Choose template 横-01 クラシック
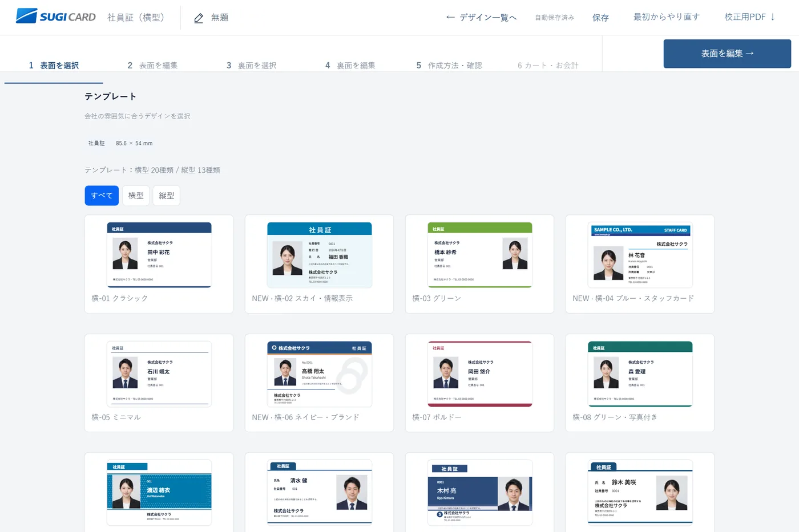This screenshot has height=532, width=799. coord(159,264)
